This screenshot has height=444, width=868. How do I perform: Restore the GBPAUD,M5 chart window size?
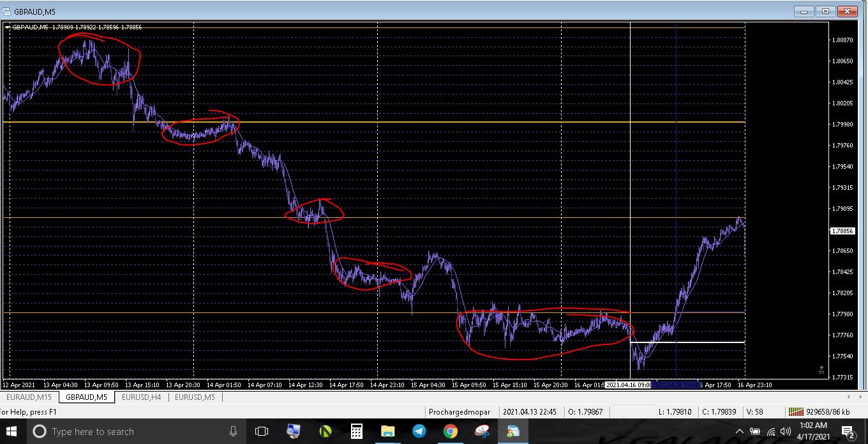point(825,11)
